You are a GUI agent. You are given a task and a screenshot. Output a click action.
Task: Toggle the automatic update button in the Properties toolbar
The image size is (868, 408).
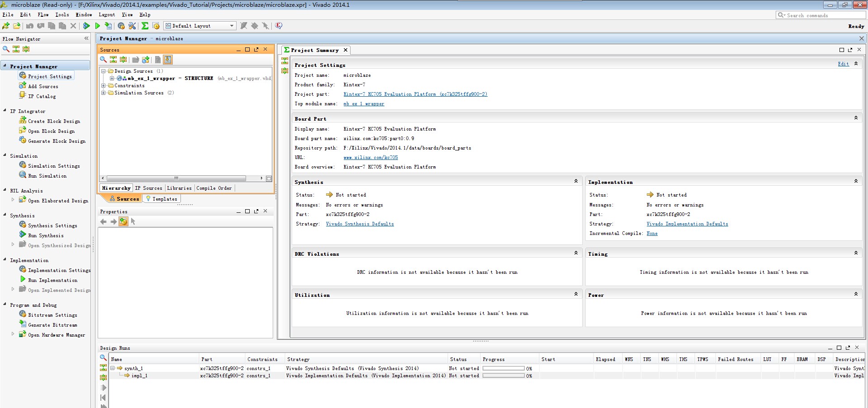tap(123, 221)
